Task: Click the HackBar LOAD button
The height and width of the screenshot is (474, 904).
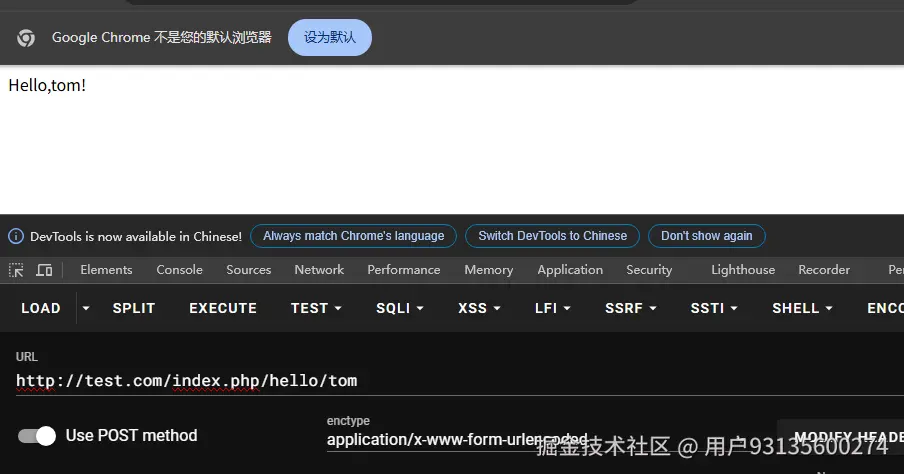Action: 41,309
